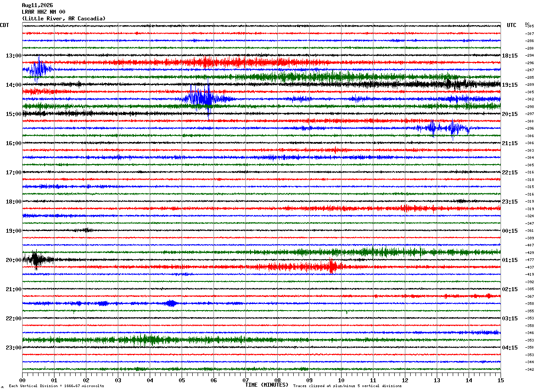Click the CDT timezone label
The width and height of the screenshot is (536, 392).
point(4,25)
